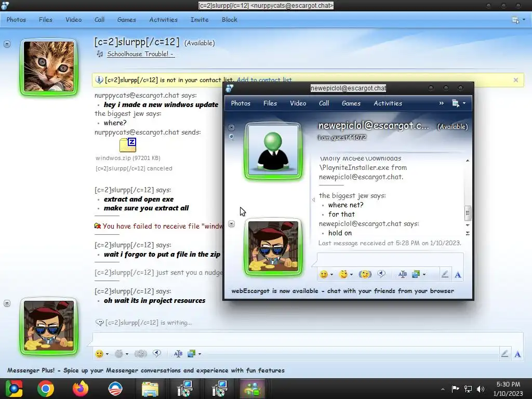Click Block in slurpp chat window
The height and width of the screenshot is (399, 532).
pos(229,20)
